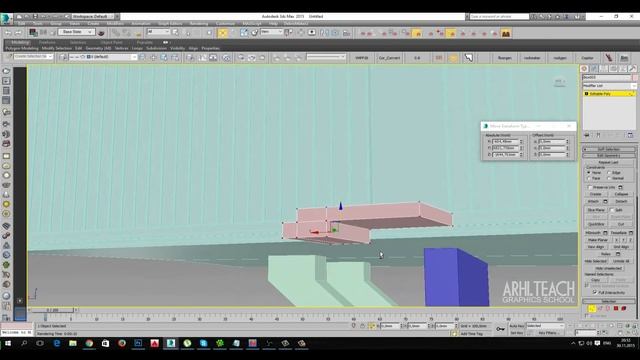
Task: Activate Element sub-object level icon
Action: pyautogui.click(x=624, y=309)
